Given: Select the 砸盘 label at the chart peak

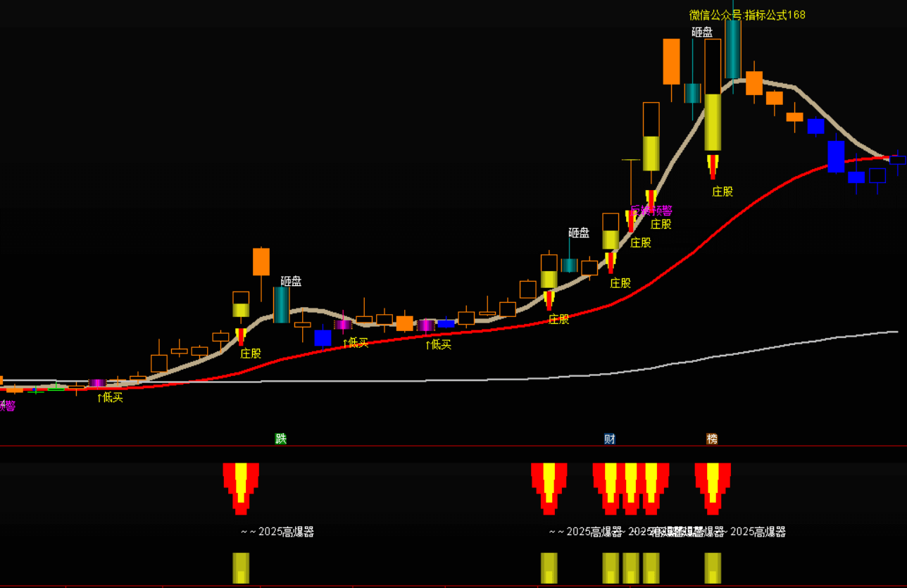Looking at the screenshot, I should pos(702,32).
